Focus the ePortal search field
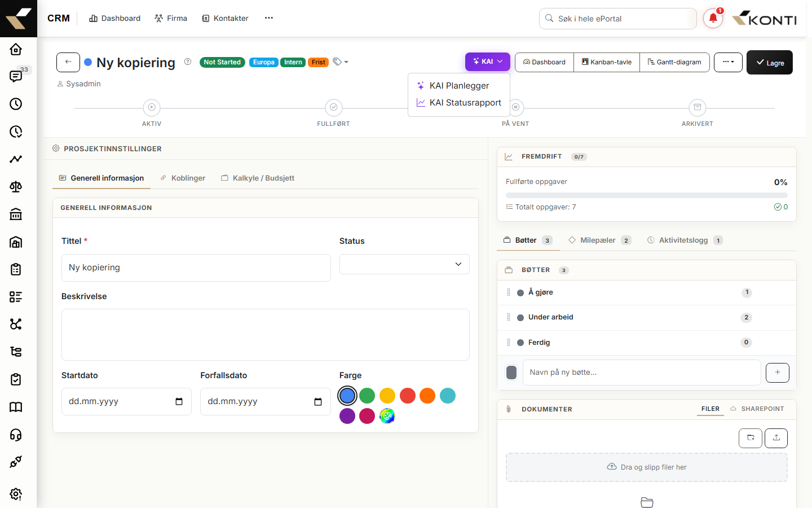This screenshot has width=812, height=508. click(618, 19)
